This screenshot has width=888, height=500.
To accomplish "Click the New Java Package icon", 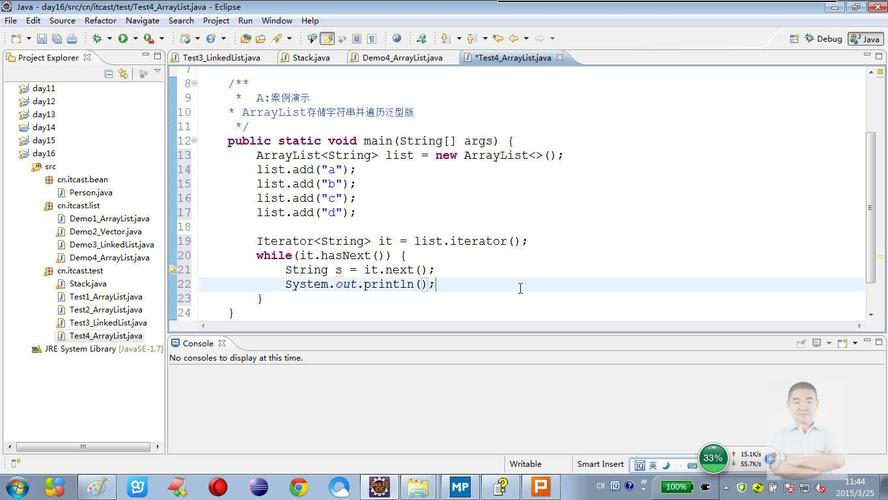I will pyautogui.click(x=185, y=39).
